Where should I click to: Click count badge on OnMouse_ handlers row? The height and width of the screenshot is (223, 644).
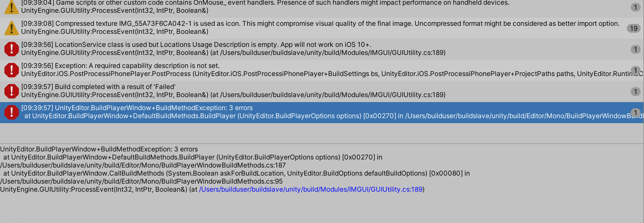(635, 7)
